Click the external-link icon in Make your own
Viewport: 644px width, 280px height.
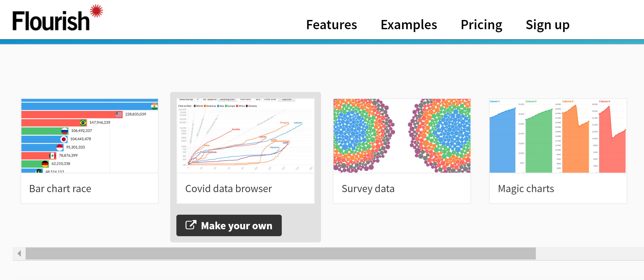coord(191,225)
